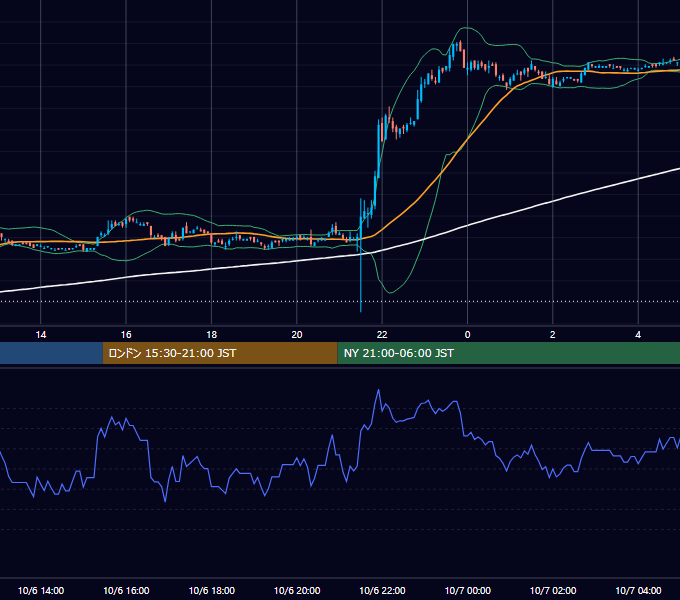Image resolution: width=680 pixels, height=600 pixels.
Task: Click the long blue spike candle wick bottom
Action: tap(361, 310)
